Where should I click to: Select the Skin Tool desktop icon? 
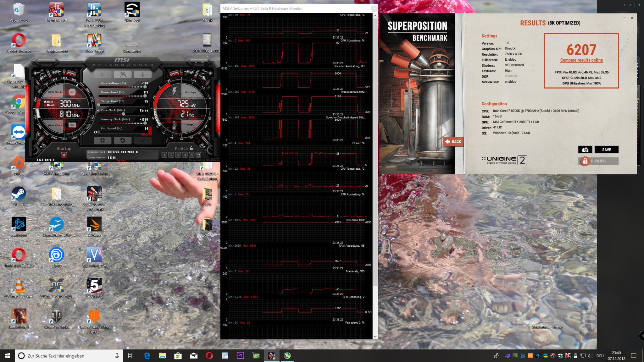[x=132, y=13]
